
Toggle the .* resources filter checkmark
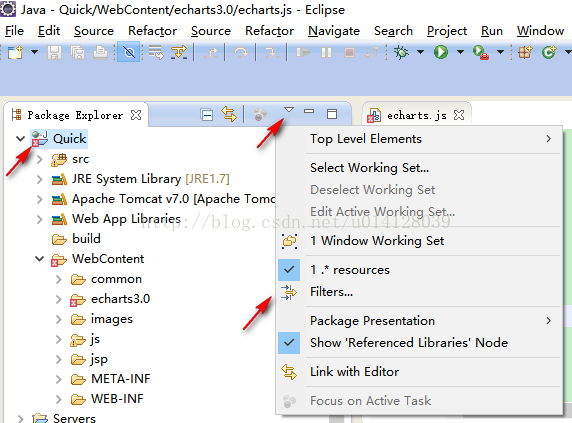pyautogui.click(x=419, y=270)
